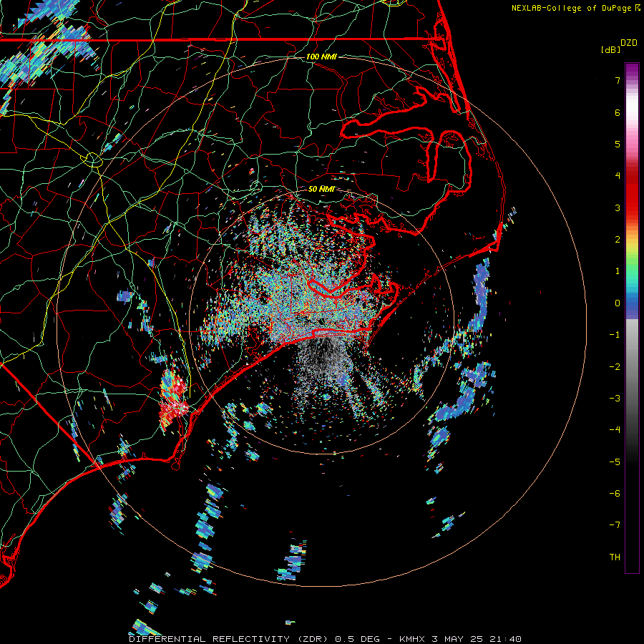Click the -3 dB value on the color scale
The height and width of the screenshot is (644, 644).
(x=615, y=399)
